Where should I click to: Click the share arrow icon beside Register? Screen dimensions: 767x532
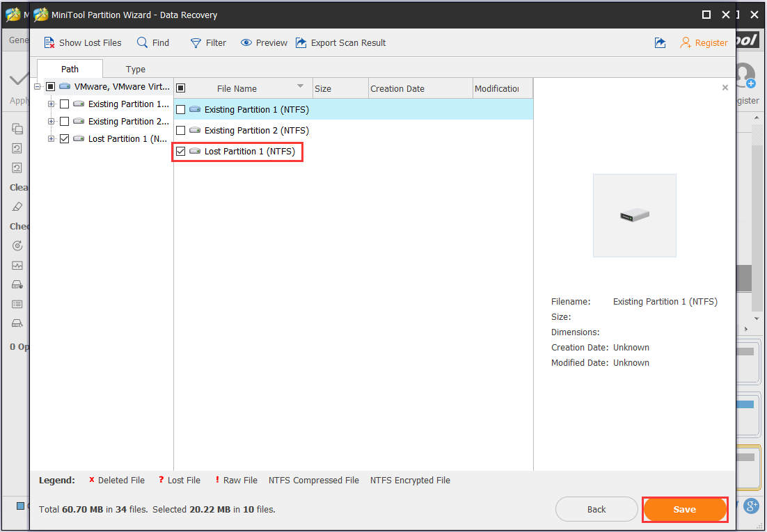point(660,43)
